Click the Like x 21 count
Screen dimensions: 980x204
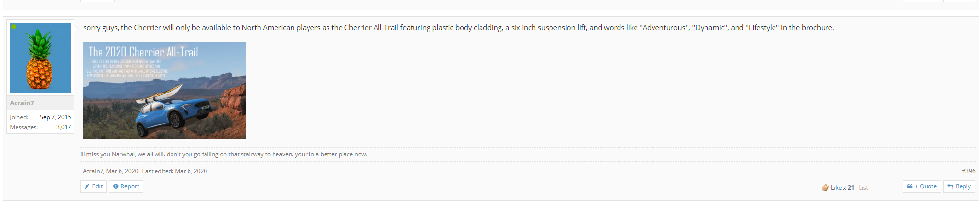(842, 188)
